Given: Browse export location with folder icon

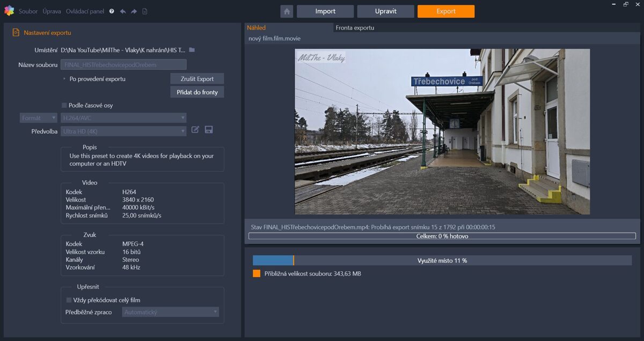Looking at the screenshot, I should [x=192, y=50].
